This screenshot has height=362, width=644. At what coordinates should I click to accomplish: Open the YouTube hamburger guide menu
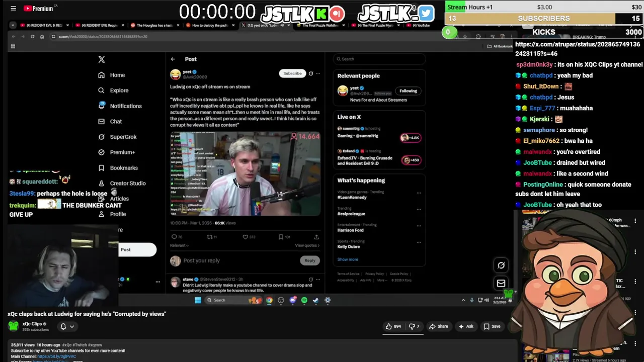coord(13,8)
